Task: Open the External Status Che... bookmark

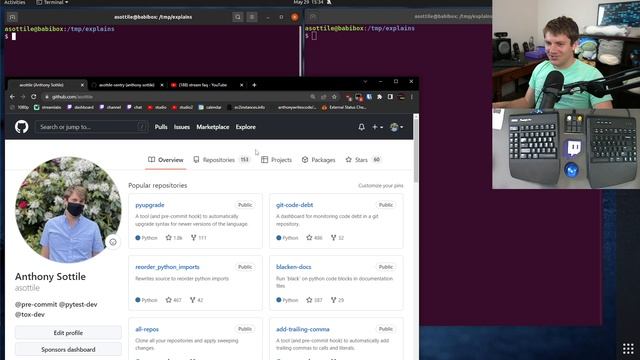Action: (344, 107)
